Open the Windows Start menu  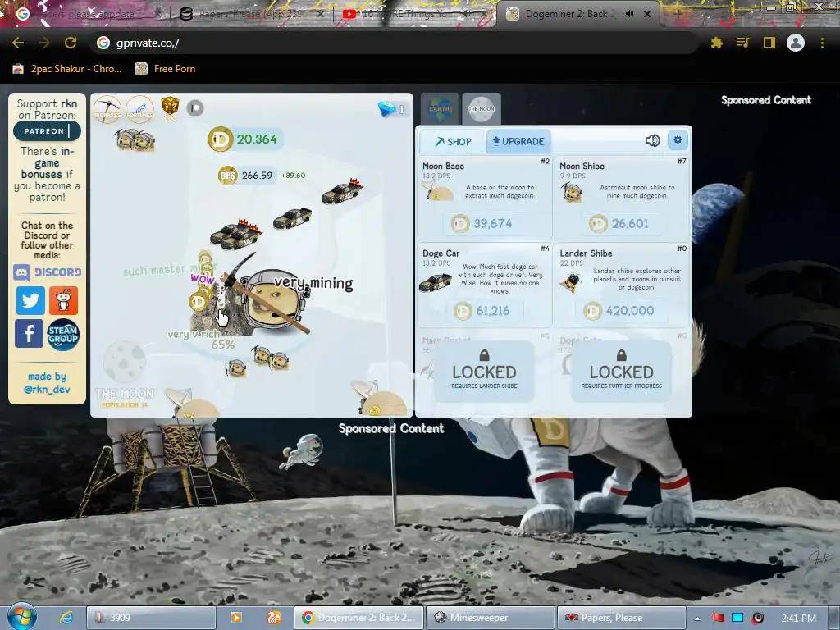(x=22, y=617)
